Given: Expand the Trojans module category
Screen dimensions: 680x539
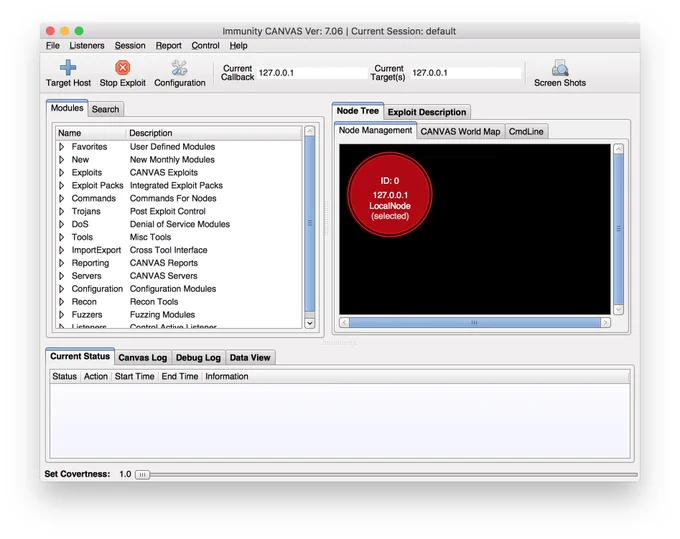Looking at the screenshot, I should 62,211.
